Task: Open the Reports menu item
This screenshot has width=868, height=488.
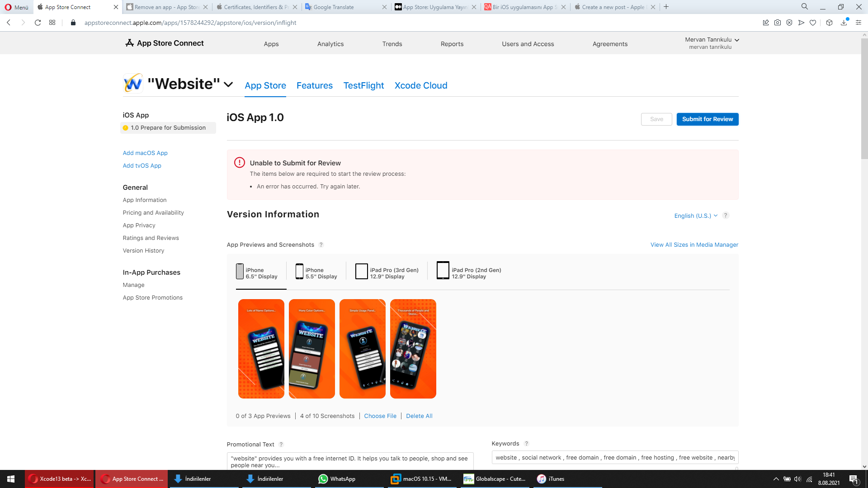Action: click(x=452, y=44)
